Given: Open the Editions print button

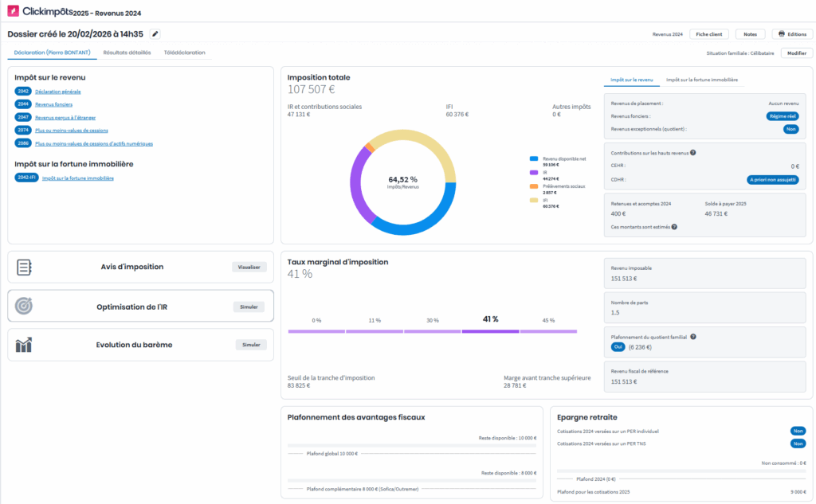Looking at the screenshot, I should pos(791,34).
